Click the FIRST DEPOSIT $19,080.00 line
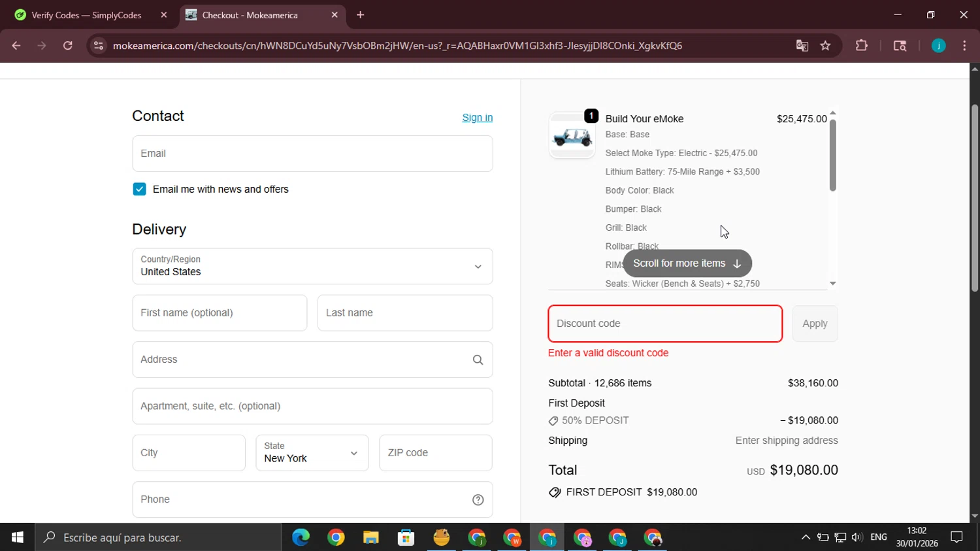The image size is (980, 551). (x=623, y=492)
